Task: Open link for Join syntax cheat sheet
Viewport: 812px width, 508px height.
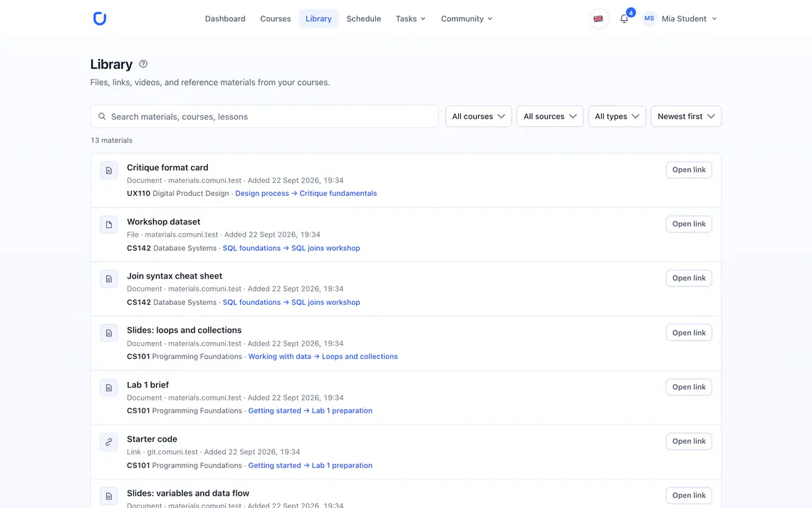Action: (689, 278)
